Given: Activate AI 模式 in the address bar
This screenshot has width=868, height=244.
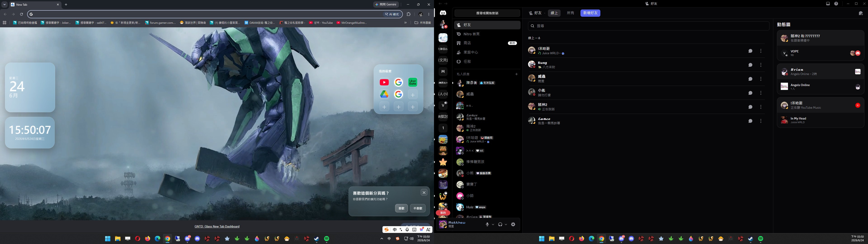Looking at the screenshot, I should (x=392, y=14).
